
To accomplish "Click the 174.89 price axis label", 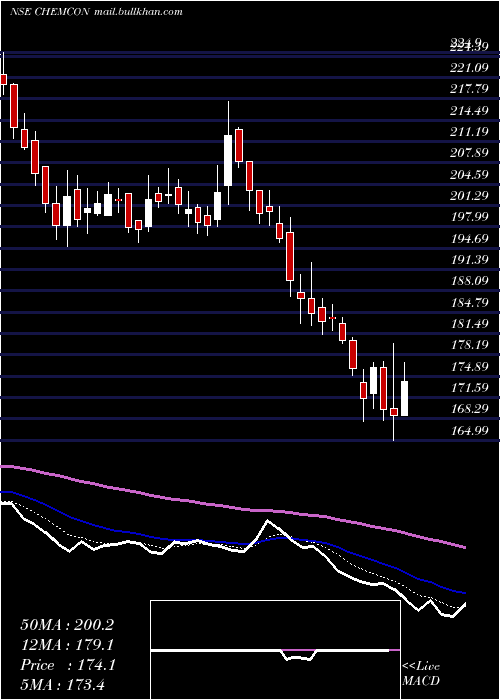I will [469, 367].
